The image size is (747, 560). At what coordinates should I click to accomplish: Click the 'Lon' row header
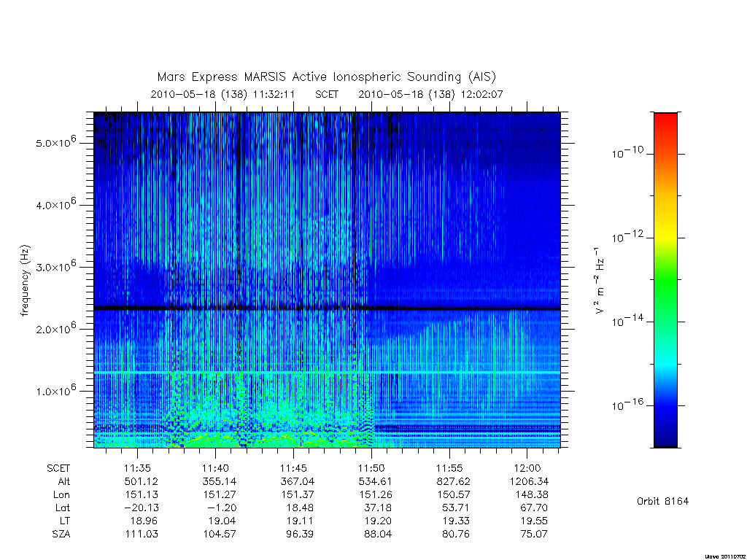pyautogui.click(x=61, y=495)
